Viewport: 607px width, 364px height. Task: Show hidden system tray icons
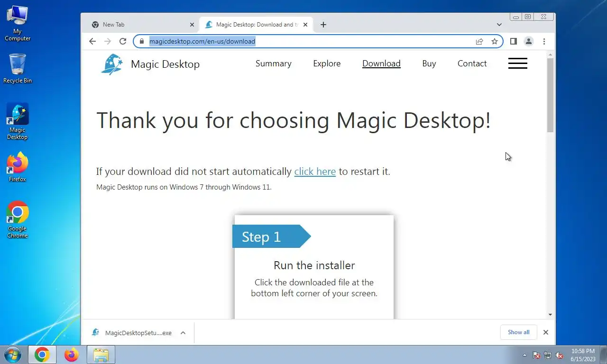(524, 355)
